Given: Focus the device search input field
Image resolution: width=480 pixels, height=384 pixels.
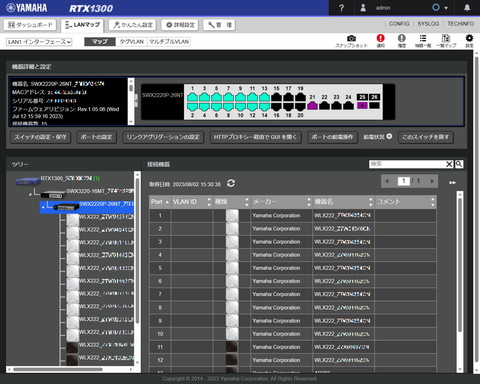Looking at the screenshot, I should 407,164.
